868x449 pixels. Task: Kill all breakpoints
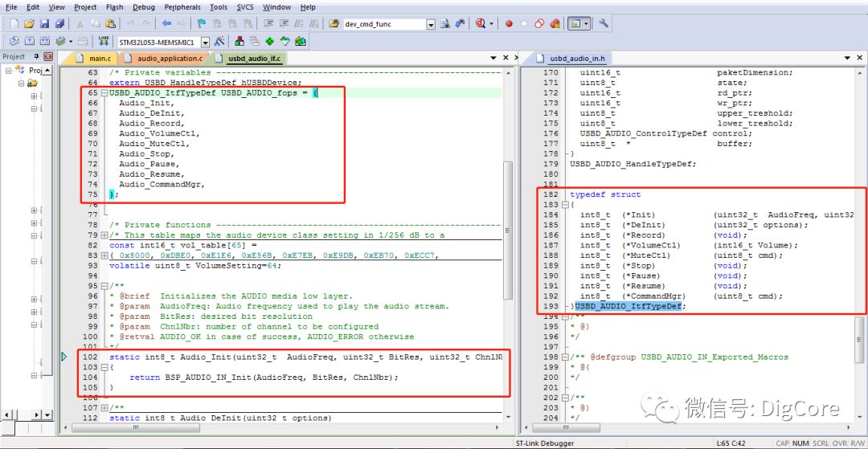[x=555, y=24]
